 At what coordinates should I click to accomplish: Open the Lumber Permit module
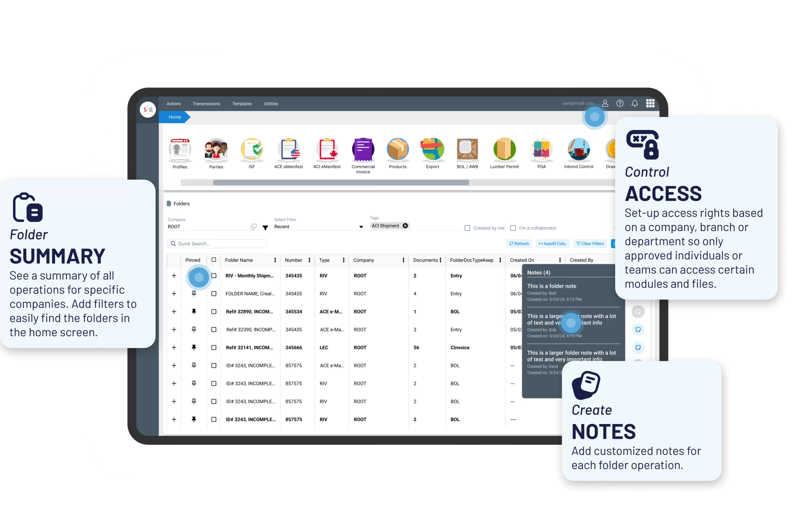(505, 153)
